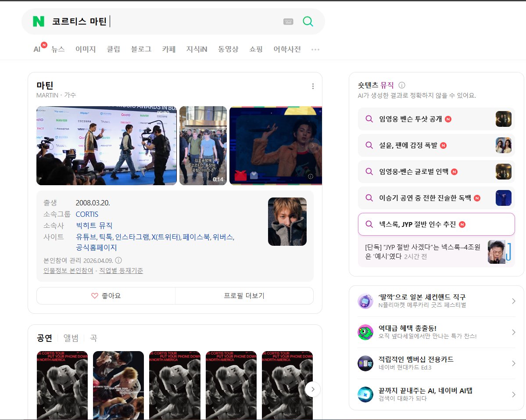Click the 직업별 등재기준 link
Screen dimensions: 526x420
pyautogui.click(x=121, y=271)
